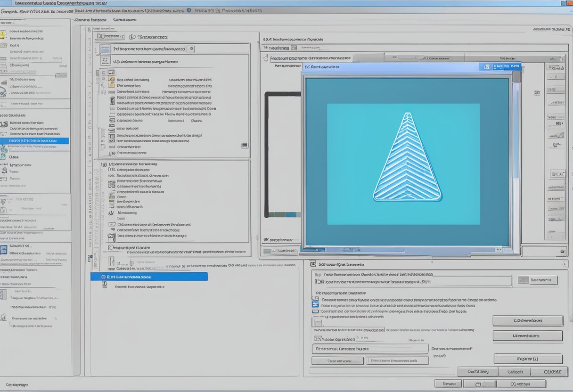Click the yellow icon atop the left sidebar
The height and width of the screenshot is (392, 573).
[x=2, y=34]
